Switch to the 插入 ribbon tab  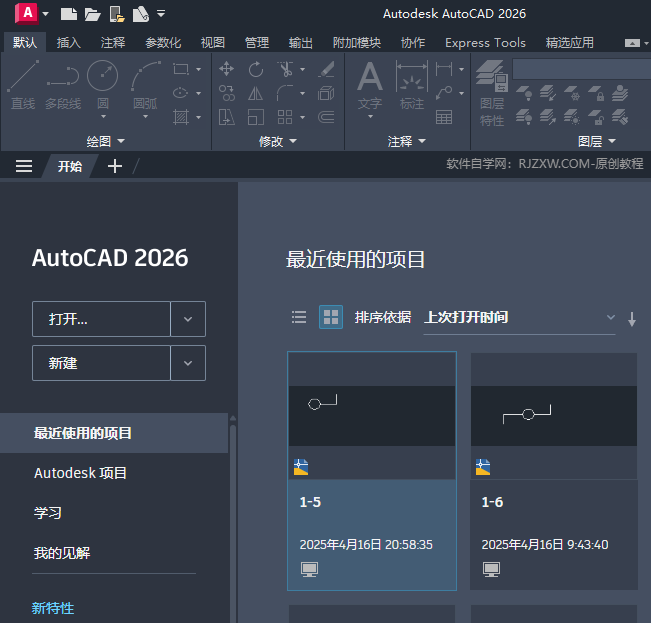click(69, 42)
